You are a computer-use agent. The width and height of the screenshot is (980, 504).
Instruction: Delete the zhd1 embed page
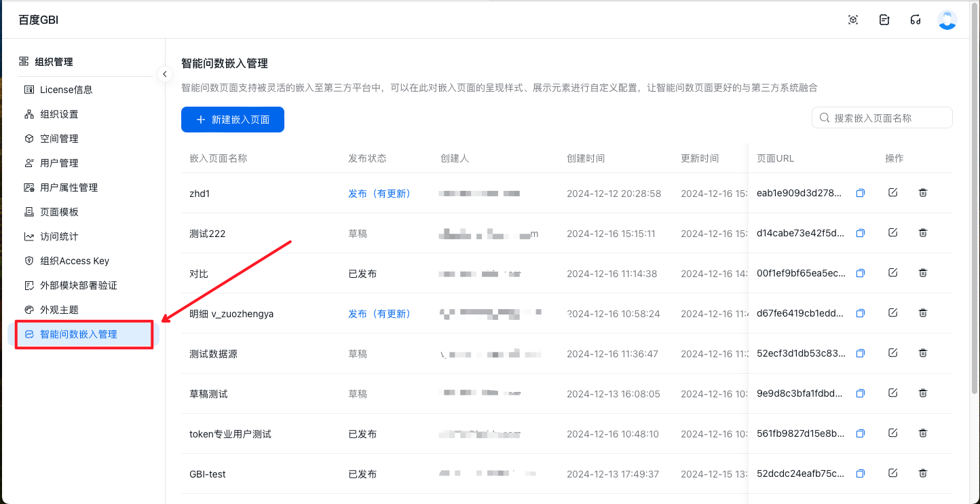[923, 193]
